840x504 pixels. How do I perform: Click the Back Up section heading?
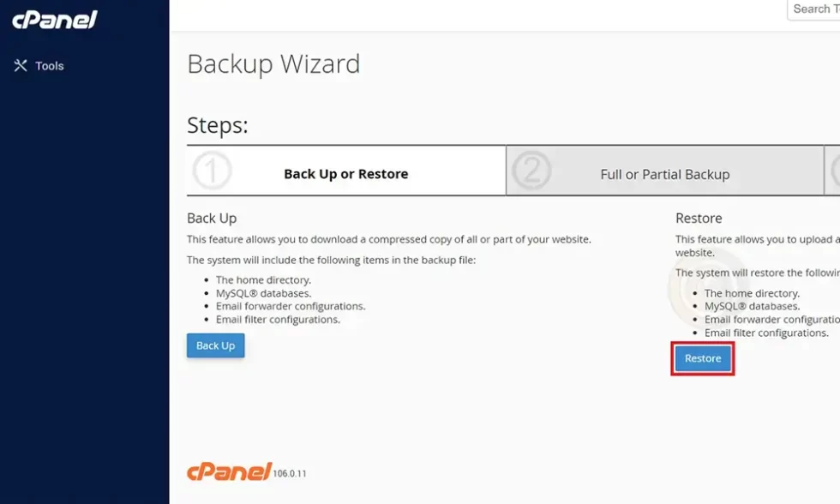[x=212, y=219]
